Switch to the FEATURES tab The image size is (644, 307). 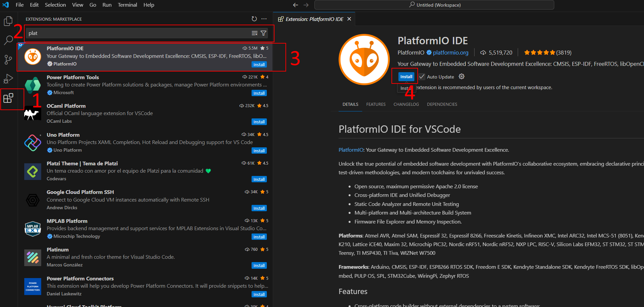[376, 104]
